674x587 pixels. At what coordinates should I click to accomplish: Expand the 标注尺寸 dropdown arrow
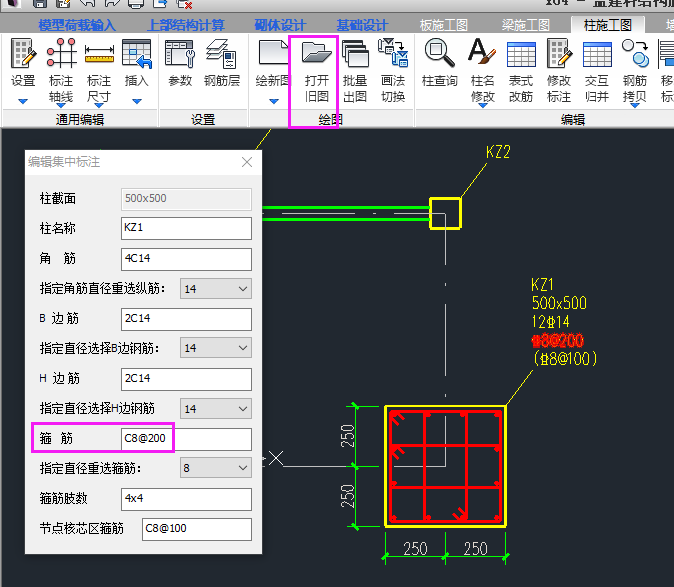[x=99, y=105]
